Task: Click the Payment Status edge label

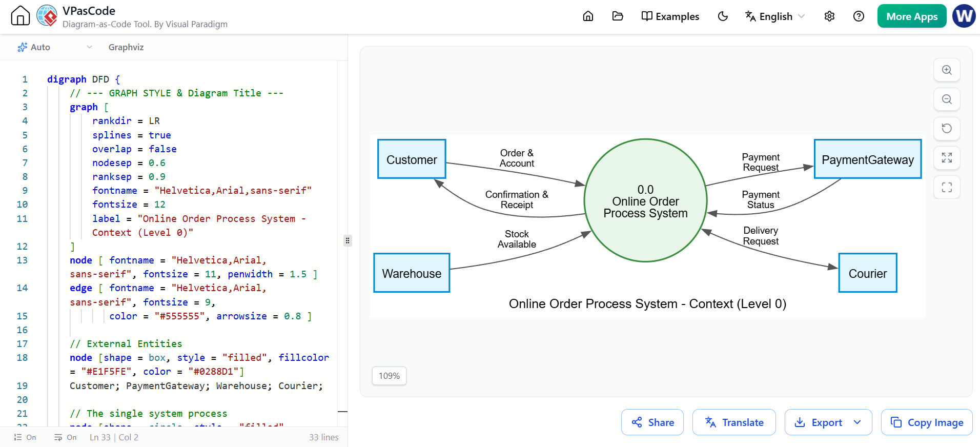Action: (761, 199)
